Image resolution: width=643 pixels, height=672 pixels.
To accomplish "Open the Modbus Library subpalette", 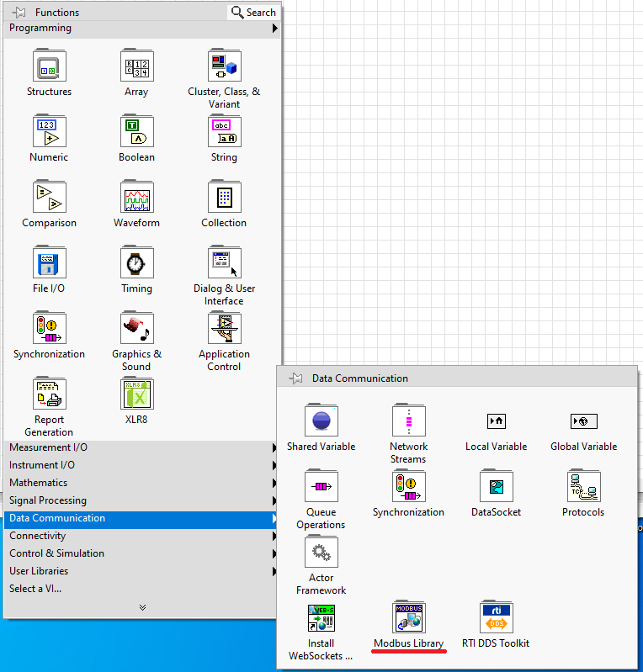I will (409, 617).
